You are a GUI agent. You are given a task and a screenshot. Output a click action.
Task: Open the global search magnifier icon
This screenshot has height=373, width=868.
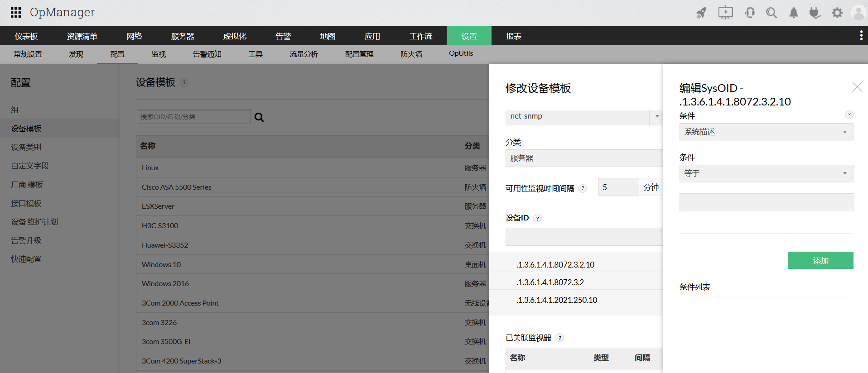(772, 13)
